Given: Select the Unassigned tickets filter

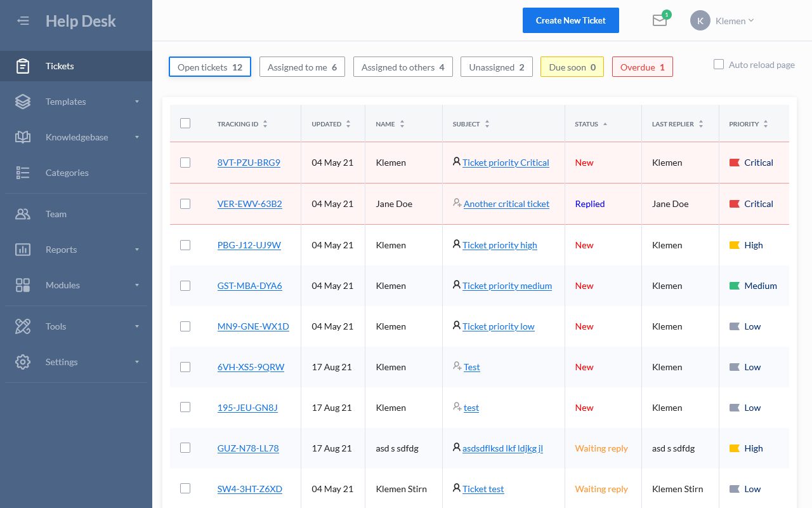Looking at the screenshot, I should click(496, 67).
